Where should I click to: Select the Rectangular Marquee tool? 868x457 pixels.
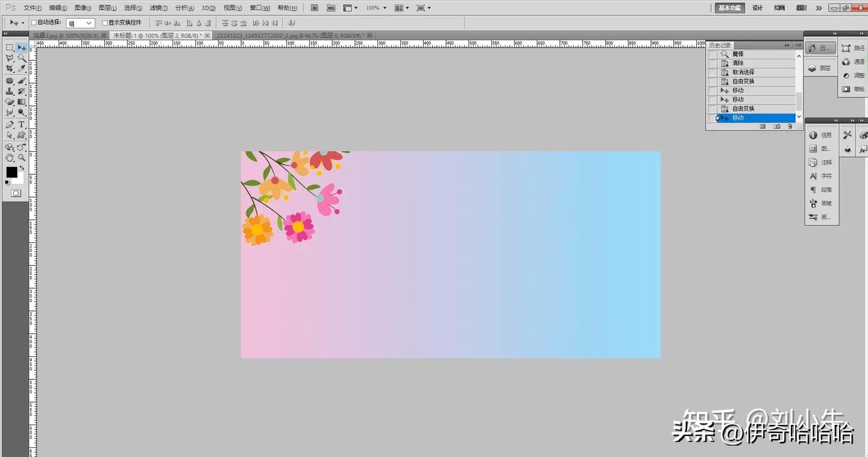[x=10, y=48]
